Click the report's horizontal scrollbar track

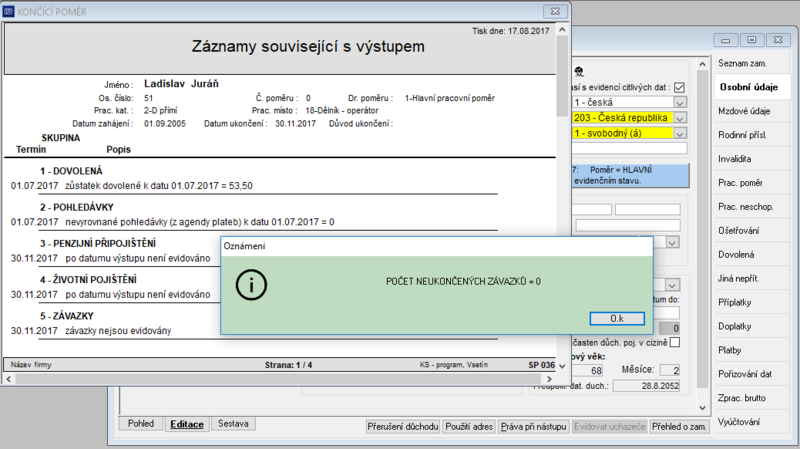(279, 379)
